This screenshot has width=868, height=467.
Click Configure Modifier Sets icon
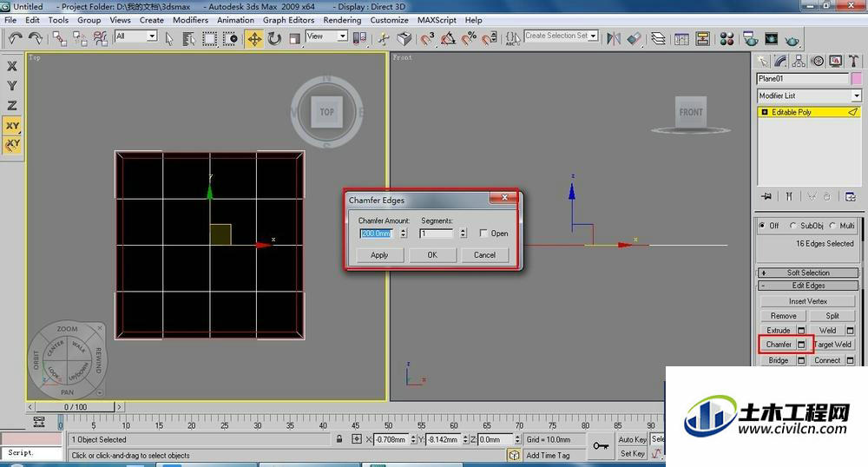click(x=851, y=196)
